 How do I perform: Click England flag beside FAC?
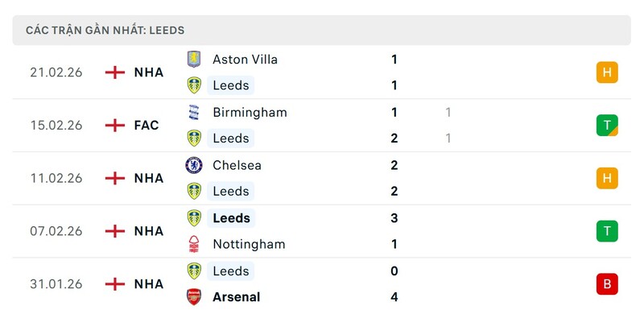(x=115, y=126)
